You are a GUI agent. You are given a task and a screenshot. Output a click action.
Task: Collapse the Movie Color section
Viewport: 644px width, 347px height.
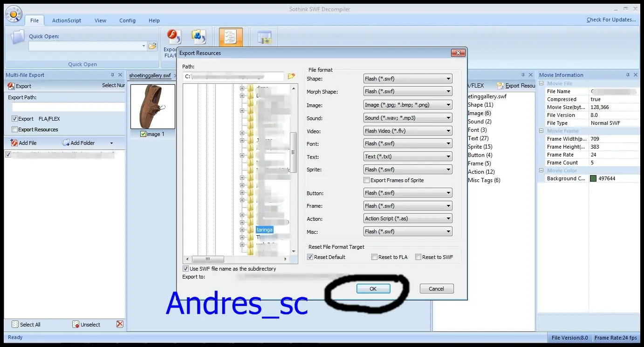coord(542,171)
